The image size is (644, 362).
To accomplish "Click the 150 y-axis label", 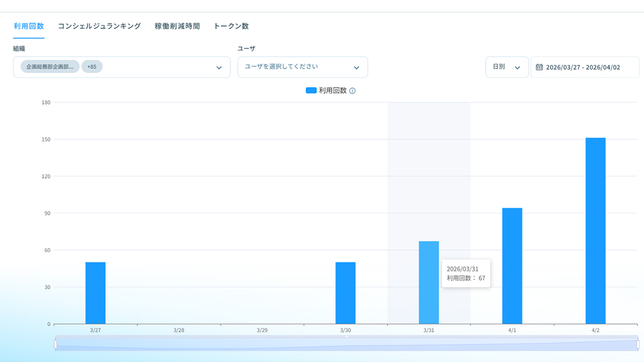I will (46, 139).
